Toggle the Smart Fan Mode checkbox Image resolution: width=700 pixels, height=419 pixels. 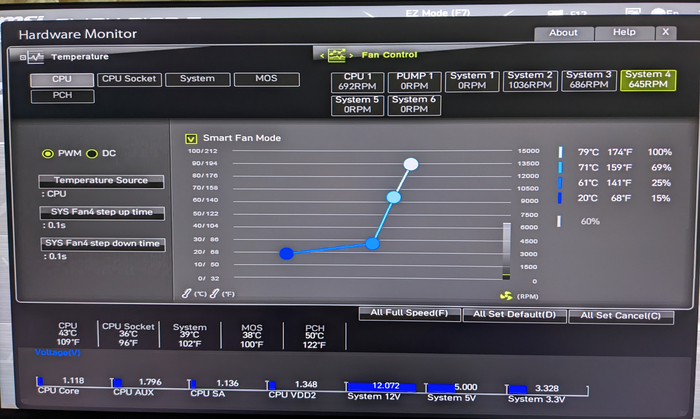click(x=191, y=139)
